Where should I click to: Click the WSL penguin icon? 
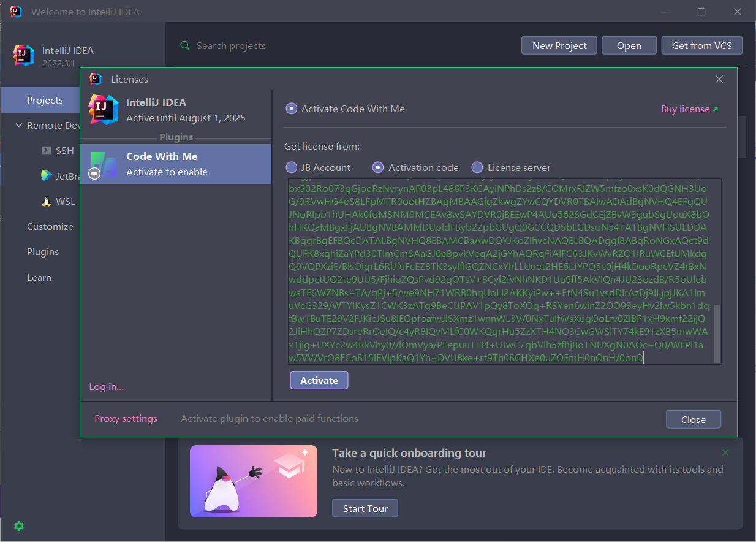(x=46, y=201)
